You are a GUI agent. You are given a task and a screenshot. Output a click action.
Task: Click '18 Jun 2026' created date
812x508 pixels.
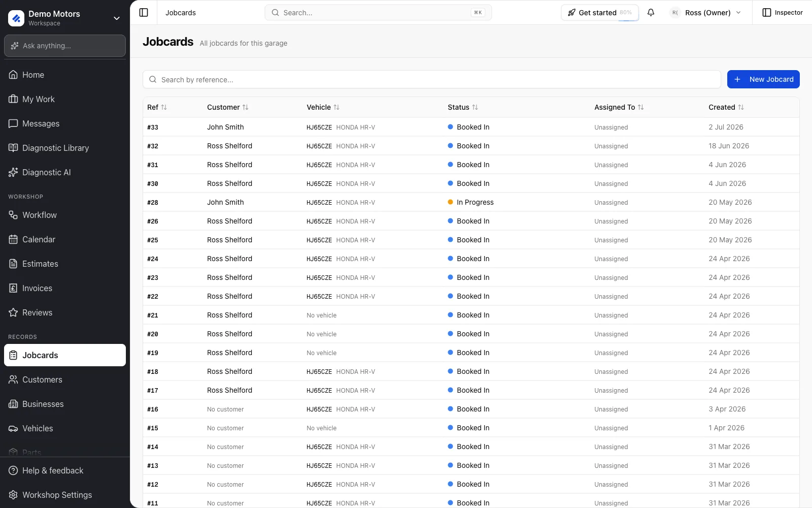pos(729,146)
